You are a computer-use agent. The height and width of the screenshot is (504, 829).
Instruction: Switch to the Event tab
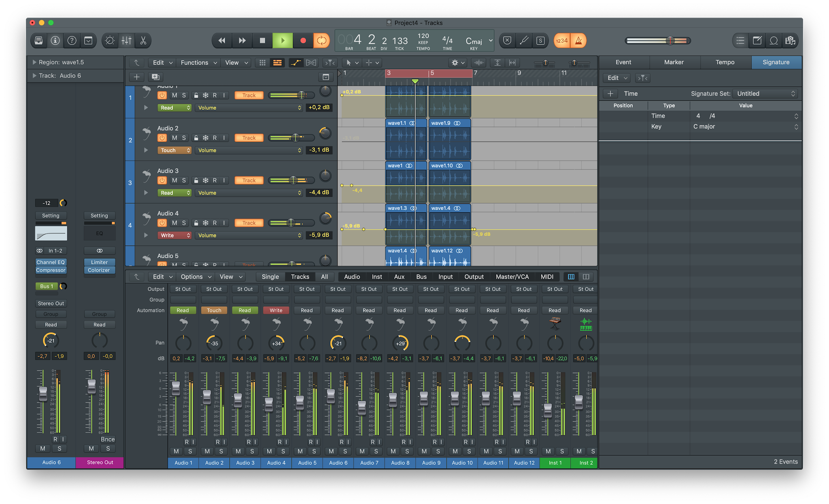click(x=623, y=62)
